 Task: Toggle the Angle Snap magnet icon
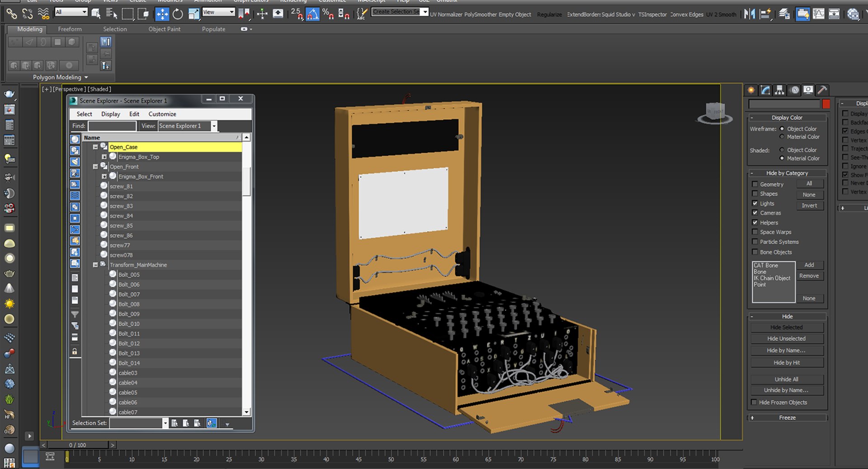[313, 14]
